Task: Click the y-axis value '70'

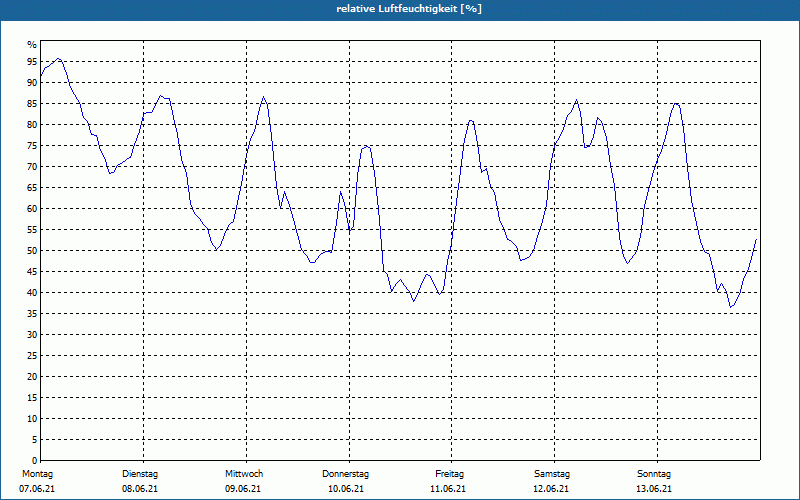Action: click(32, 167)
